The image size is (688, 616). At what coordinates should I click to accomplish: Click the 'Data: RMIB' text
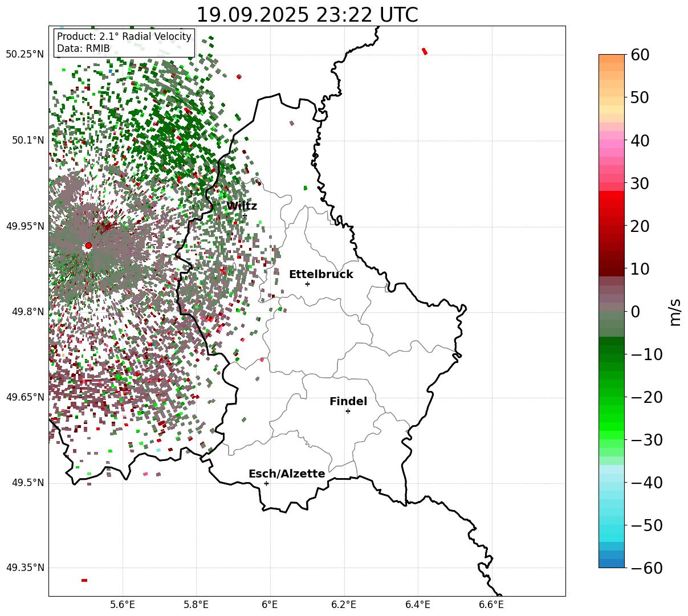[x=83, y=49]
